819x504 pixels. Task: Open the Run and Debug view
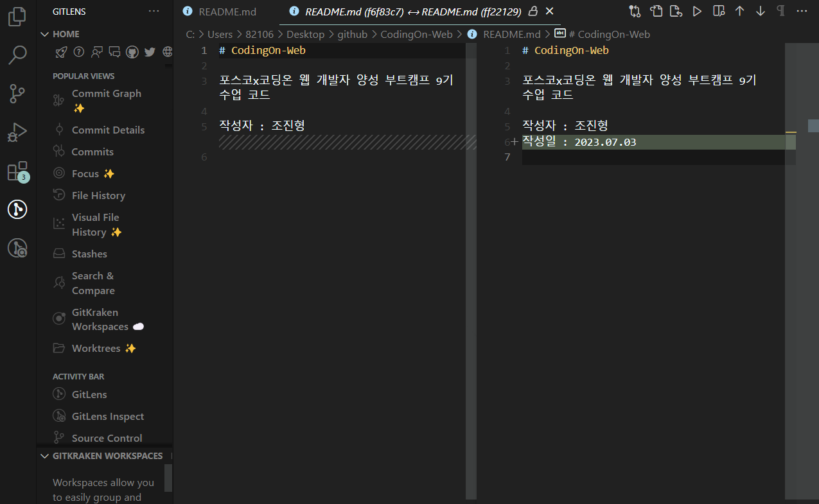click(x=17, y=132)
